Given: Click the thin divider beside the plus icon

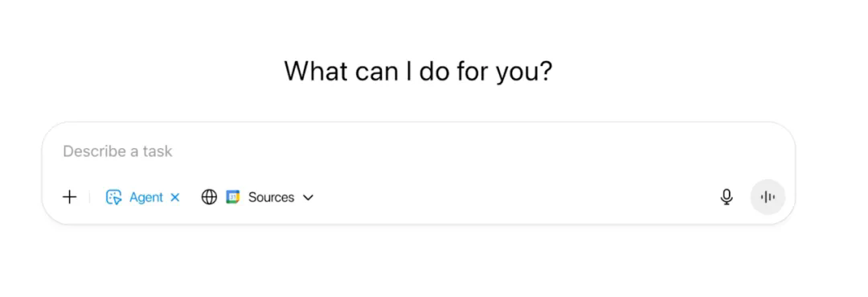Looking at the screenshot, I should (90, 197).
